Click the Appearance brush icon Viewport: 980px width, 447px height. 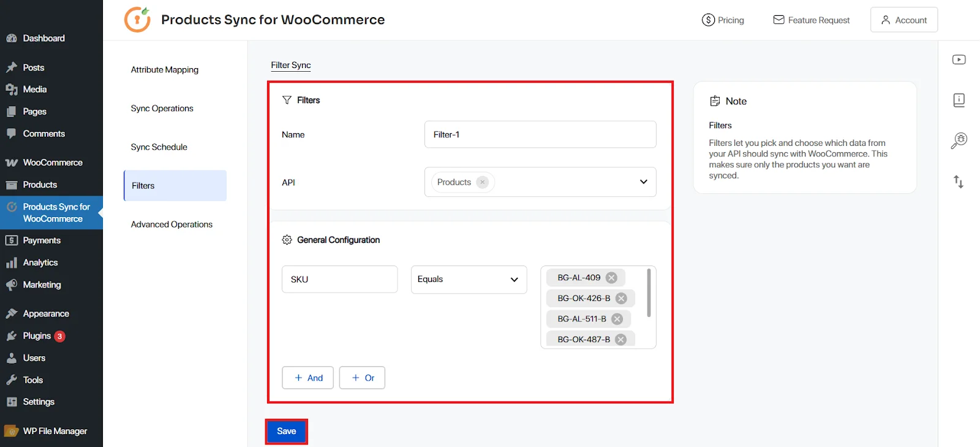(11, 313)
